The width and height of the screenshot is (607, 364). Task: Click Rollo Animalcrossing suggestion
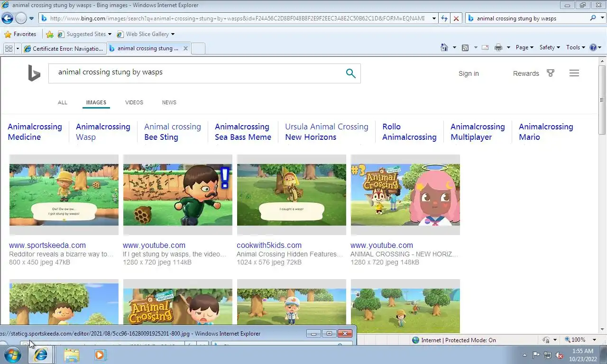click(x=409, y=132)
